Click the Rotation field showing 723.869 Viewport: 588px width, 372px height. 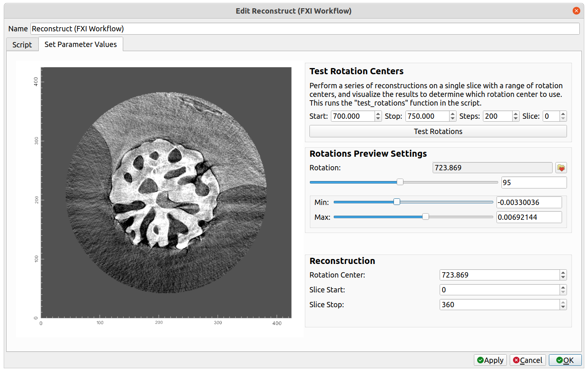pos(492,168)
